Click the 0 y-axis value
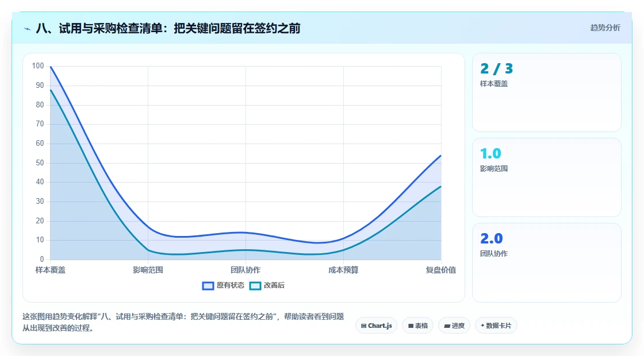This screenshot has width=644, height=356. click(x=42, y=259)
